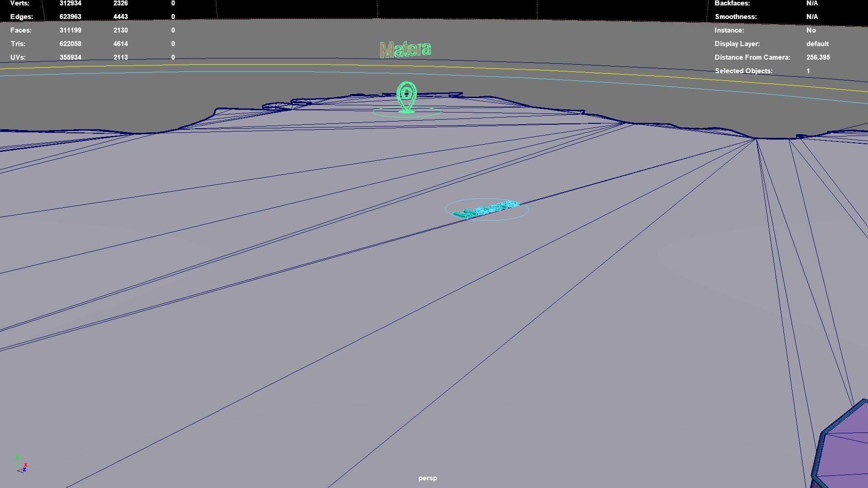Click the Smoothness HUD label

(736, 17)
